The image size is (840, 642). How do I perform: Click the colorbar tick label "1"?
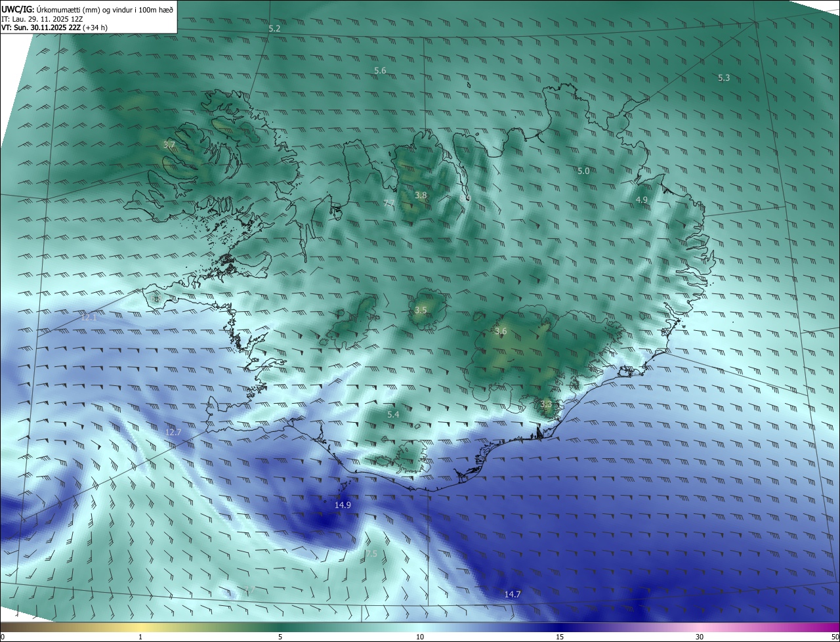pos(140,637)
